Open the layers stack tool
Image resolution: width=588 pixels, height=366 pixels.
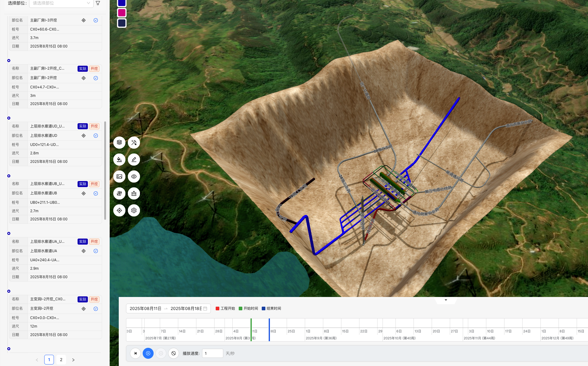(x=119, y=142)
